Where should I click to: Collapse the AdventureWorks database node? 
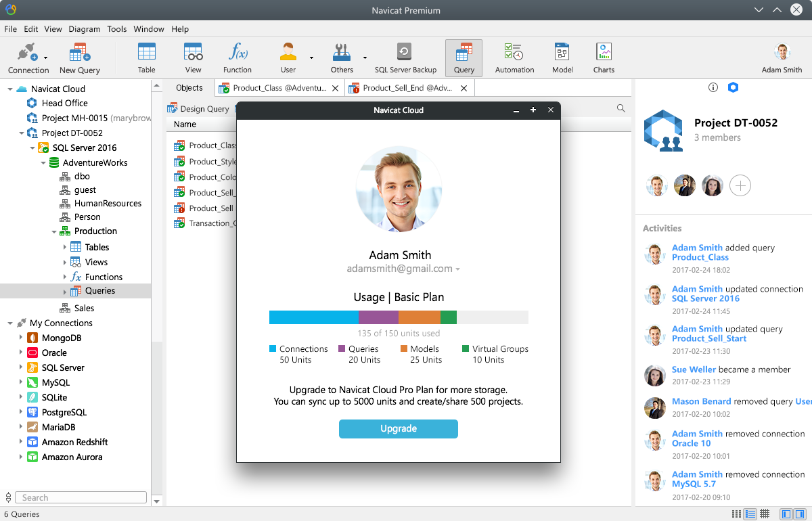(x=43, y=162)
